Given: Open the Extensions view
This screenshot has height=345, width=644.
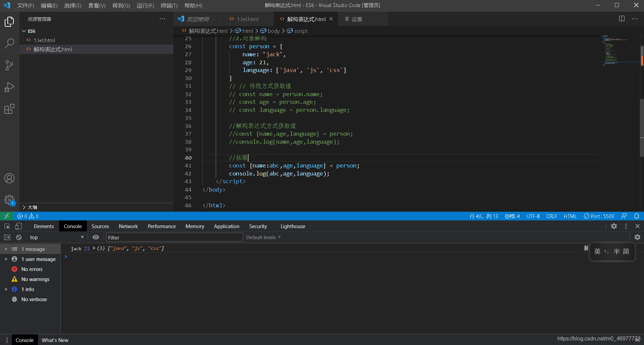Looking at the screenshot, I should [x=9, y=109].
